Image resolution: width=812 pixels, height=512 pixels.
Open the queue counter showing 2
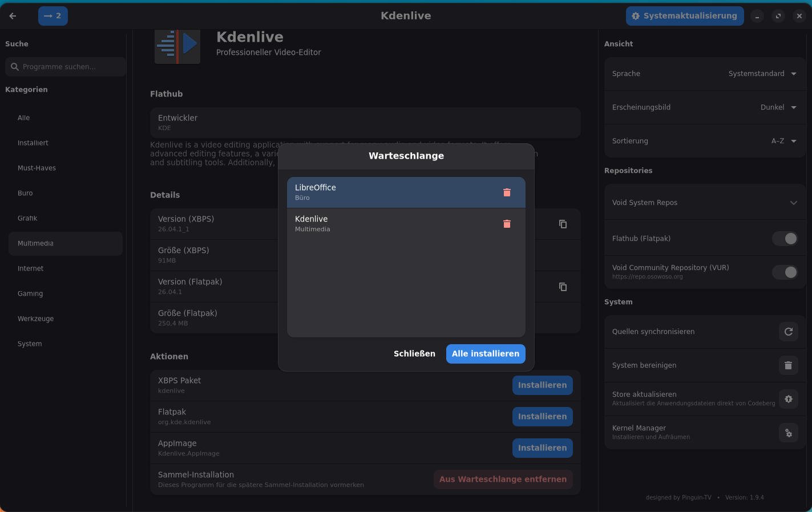click(x=53, y=16)
